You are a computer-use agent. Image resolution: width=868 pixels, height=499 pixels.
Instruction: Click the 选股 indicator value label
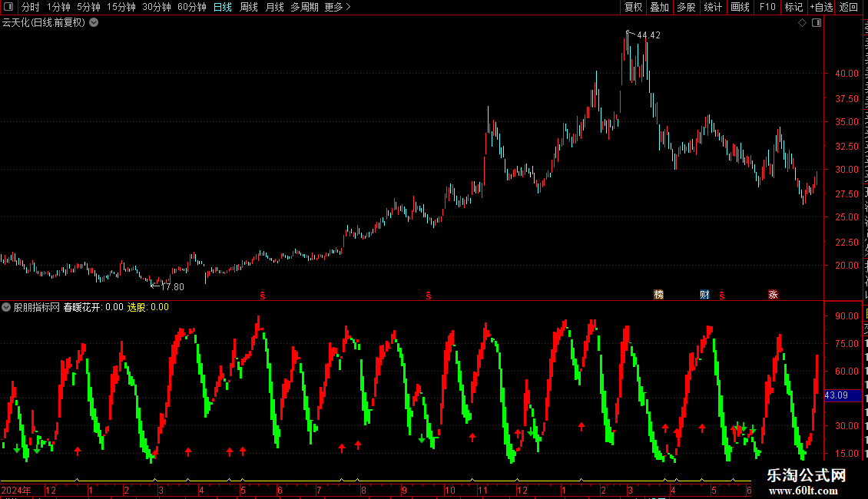coord(148,307)
